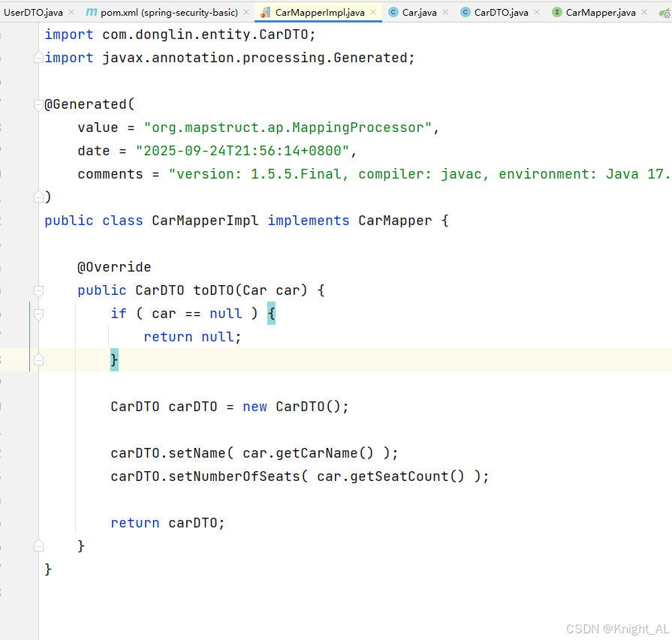Collapse the import statements fold marker

pyautogui.click(x=38, y=58)
